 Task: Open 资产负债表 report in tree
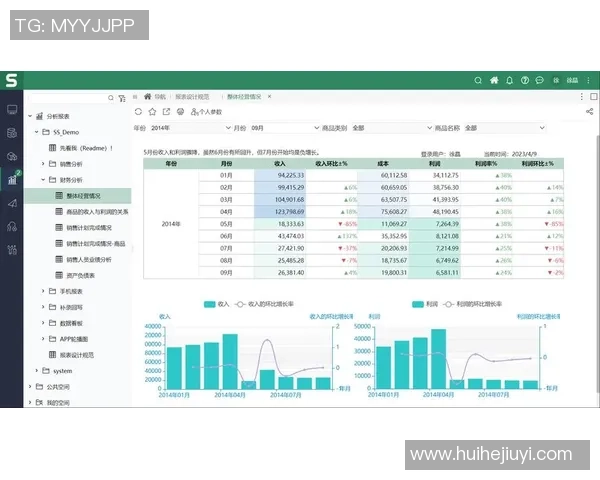pyautogui.click(x=80, y=275)
